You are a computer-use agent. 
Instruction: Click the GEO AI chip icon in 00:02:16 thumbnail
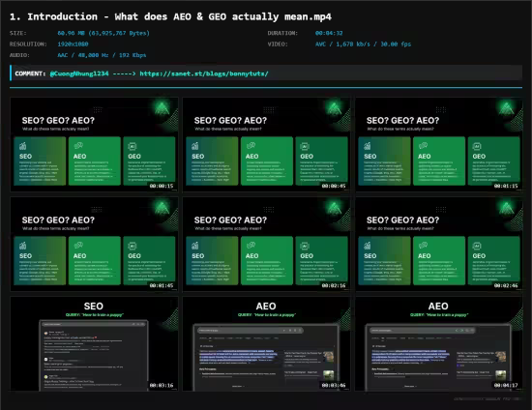click(305, 246)
